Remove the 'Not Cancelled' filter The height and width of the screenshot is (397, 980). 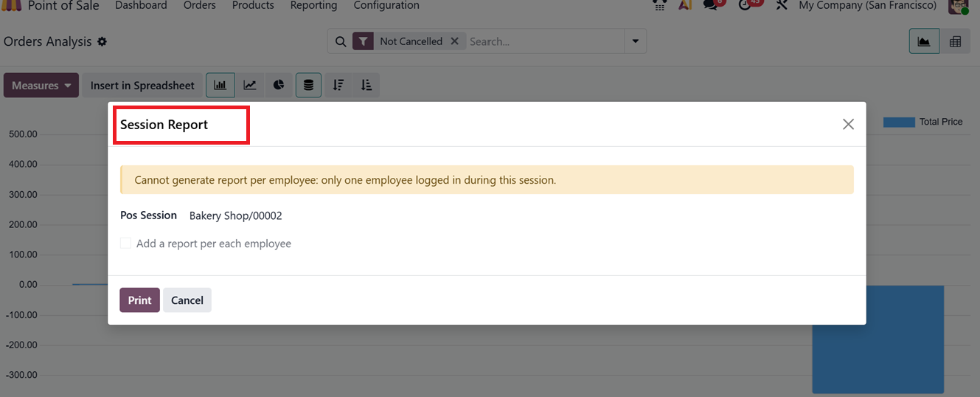(454, 41)
